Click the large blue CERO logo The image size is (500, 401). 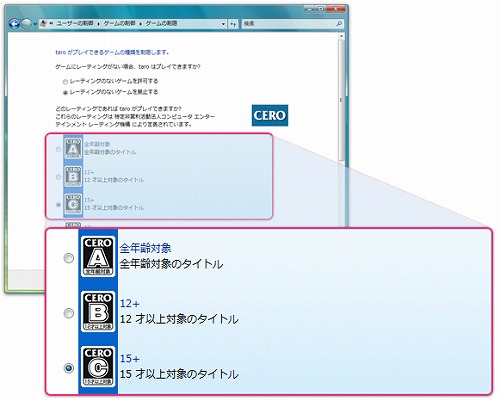(x=270, y=116)
